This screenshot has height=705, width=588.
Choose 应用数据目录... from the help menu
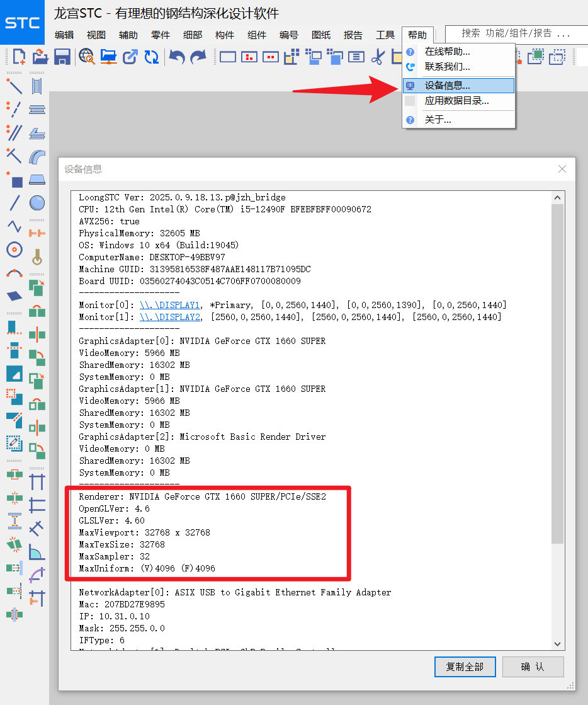pos(456,101)
